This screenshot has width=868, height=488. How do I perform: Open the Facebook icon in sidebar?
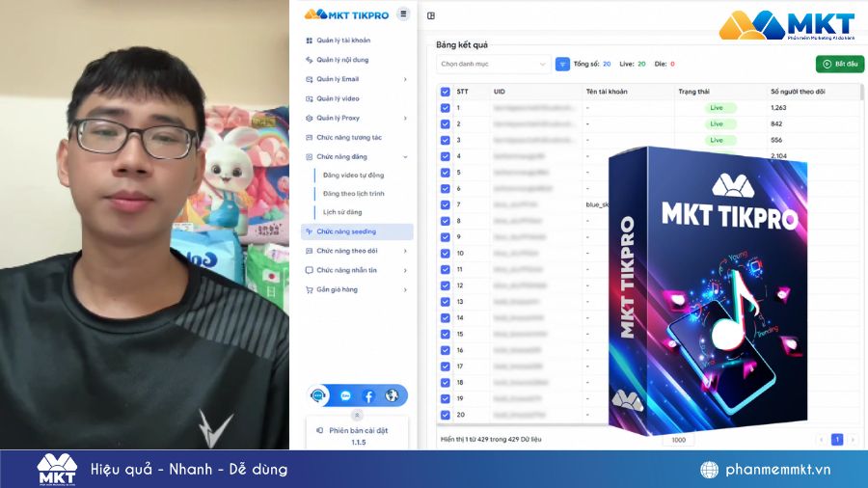pyautogui.click(x=368, y=395)
